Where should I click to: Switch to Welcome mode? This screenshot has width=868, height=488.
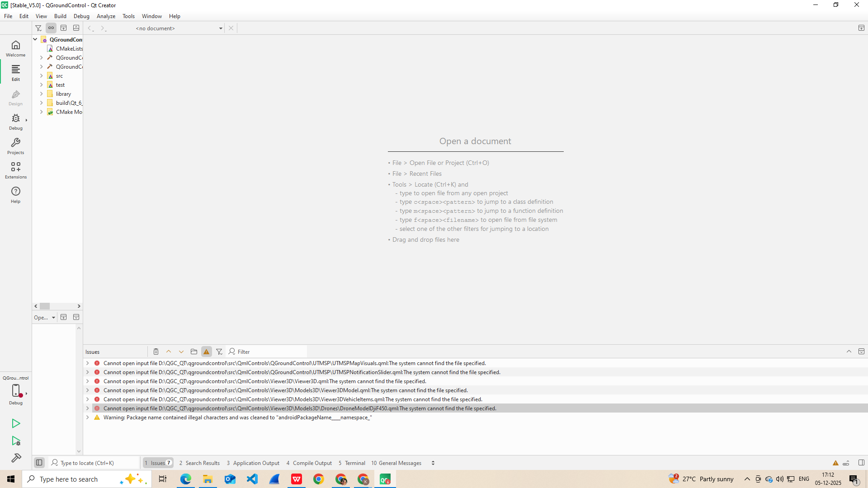(15, 48)
